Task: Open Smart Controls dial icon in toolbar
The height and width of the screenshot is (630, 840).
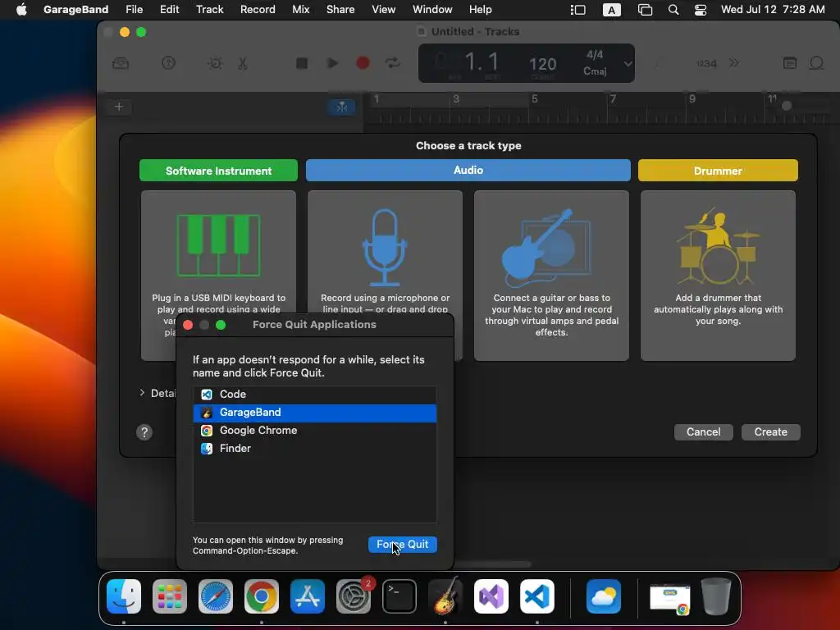Action: [216, 63]
